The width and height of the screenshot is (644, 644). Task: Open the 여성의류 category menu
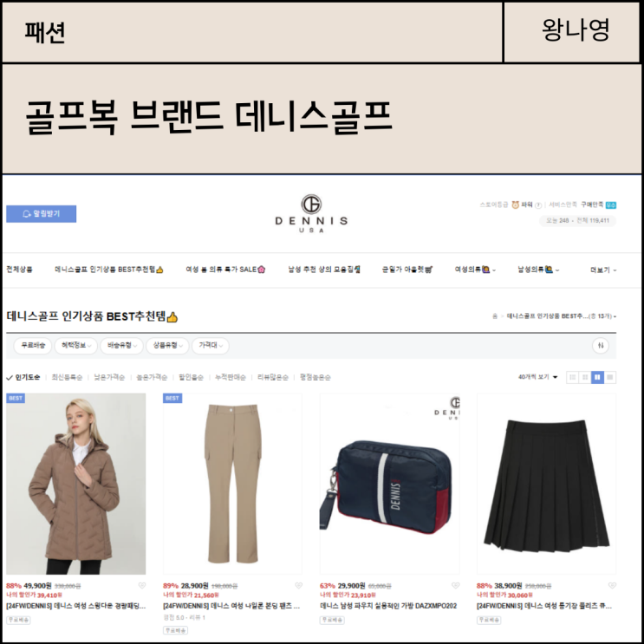(x=475, y=270)
